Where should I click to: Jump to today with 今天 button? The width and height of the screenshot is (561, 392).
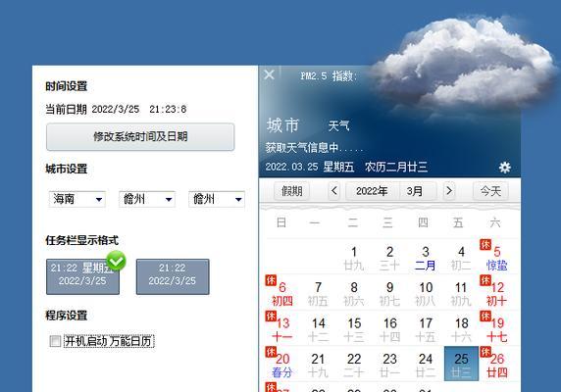490,191
